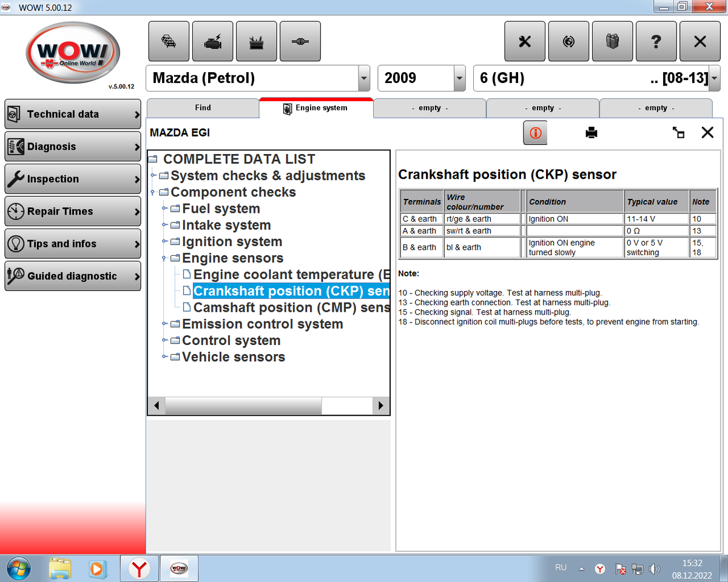The height and width of the screenshot is (582, 728).
Task: Click the WOW! Online World logo
Action: (72, 54)
